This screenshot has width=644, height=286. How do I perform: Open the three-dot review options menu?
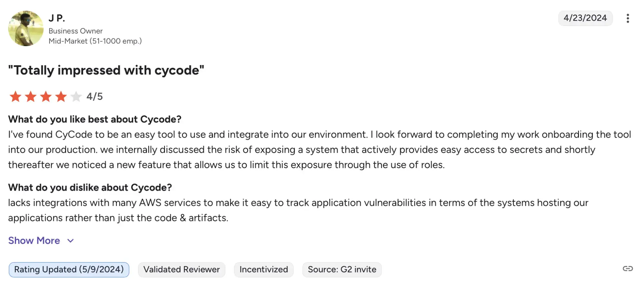[628, 18]
